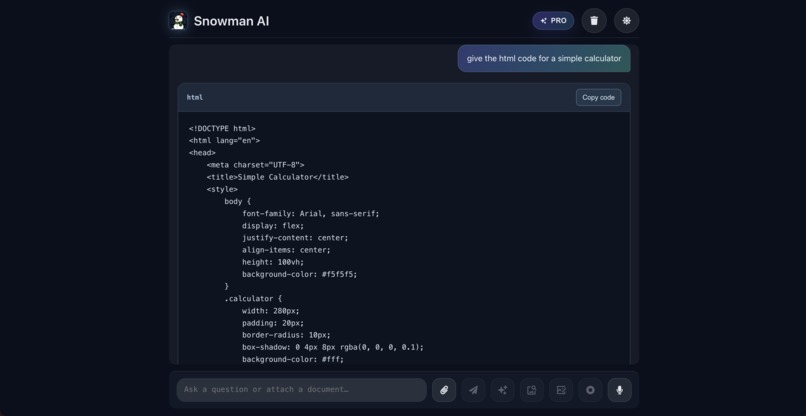Click the 'background-color: #f5f5f5;' line

(x=300, y=275)
